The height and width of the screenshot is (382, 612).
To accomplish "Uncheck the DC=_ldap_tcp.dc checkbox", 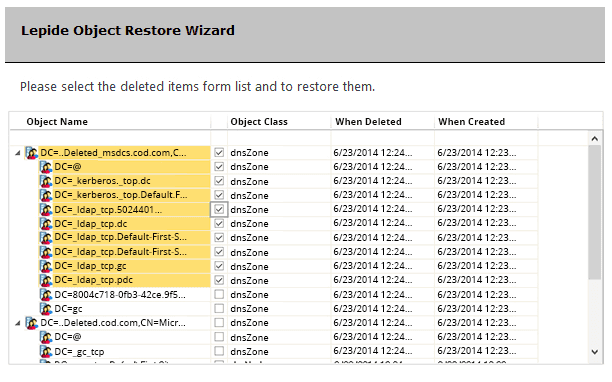I will 219,224.
